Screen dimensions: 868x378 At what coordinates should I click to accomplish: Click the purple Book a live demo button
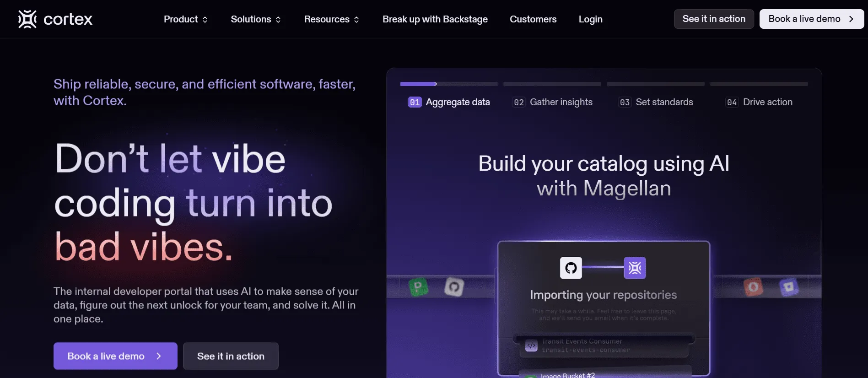(x=115, y=356)
